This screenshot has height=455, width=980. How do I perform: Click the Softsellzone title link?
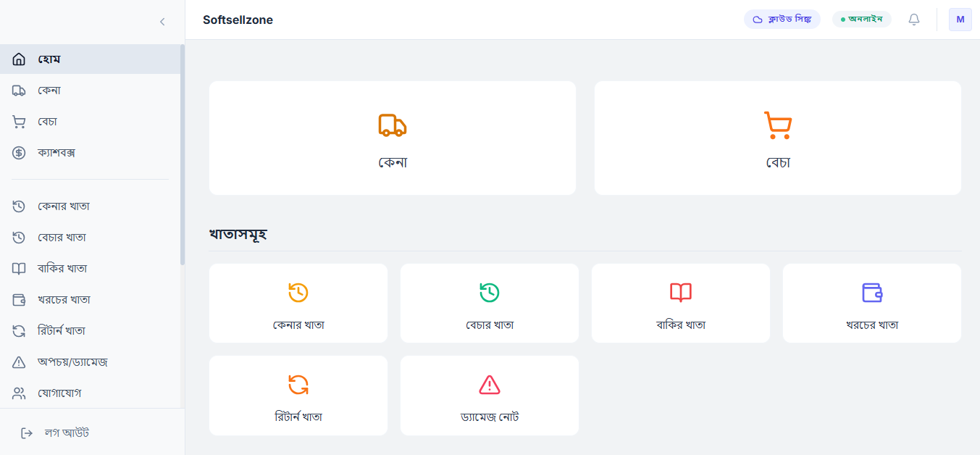[238, 20]
